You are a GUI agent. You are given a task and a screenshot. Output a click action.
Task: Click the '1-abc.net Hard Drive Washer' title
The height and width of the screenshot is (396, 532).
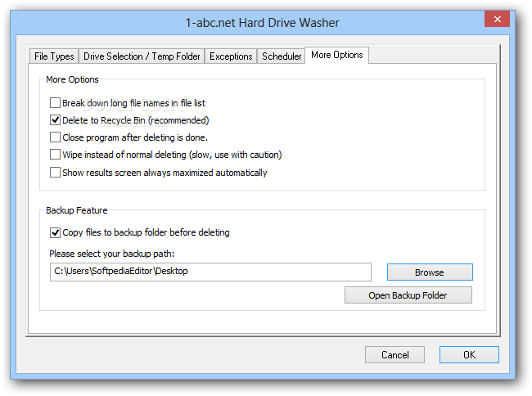coord(262,23)
